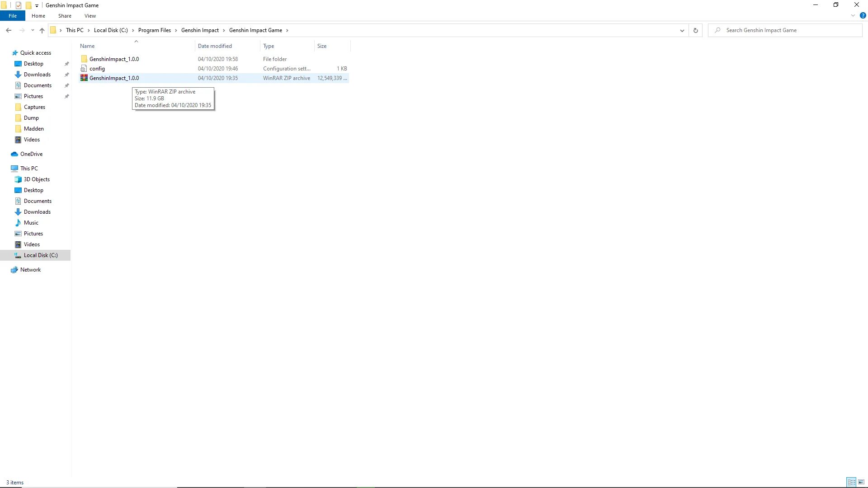This screenshot has width=868, height=488.
Task: Open Local Disk (C:) in sidebar
Action: coord(36,255)
